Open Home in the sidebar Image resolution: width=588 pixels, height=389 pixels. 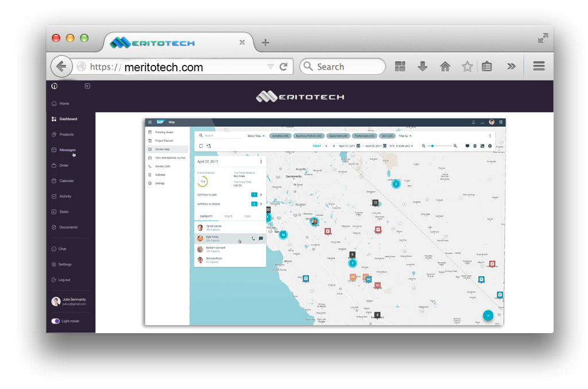tap(60, 103)
